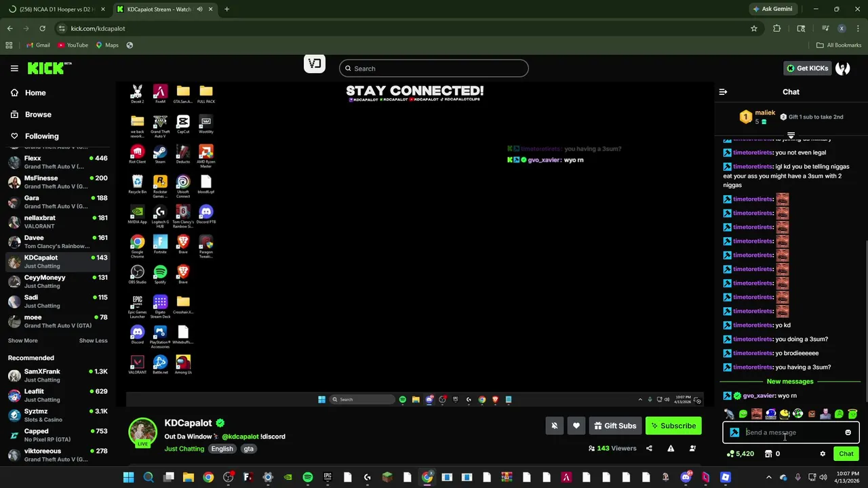Click the Gift Subs button
This screenshot has width=868, height=488.
click(615, 426)
